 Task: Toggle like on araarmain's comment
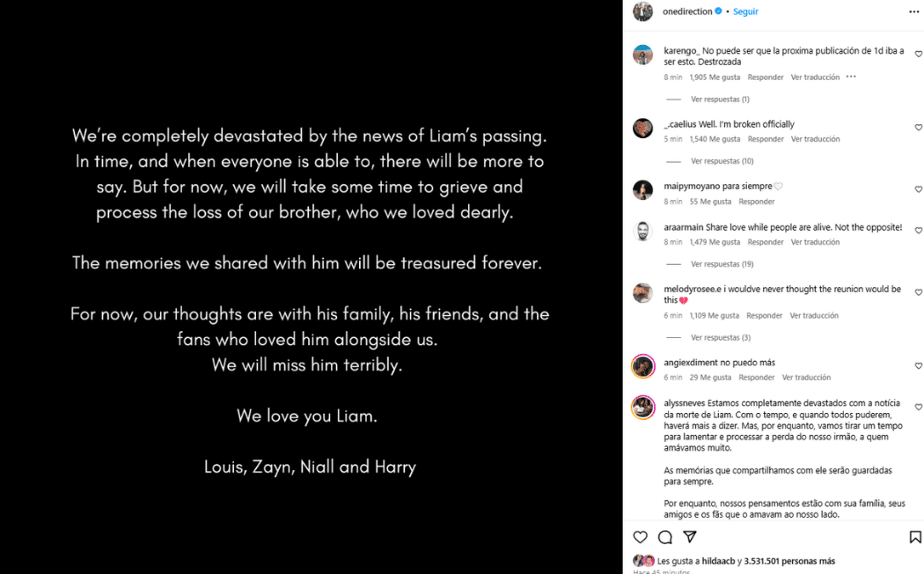[919, 231]
